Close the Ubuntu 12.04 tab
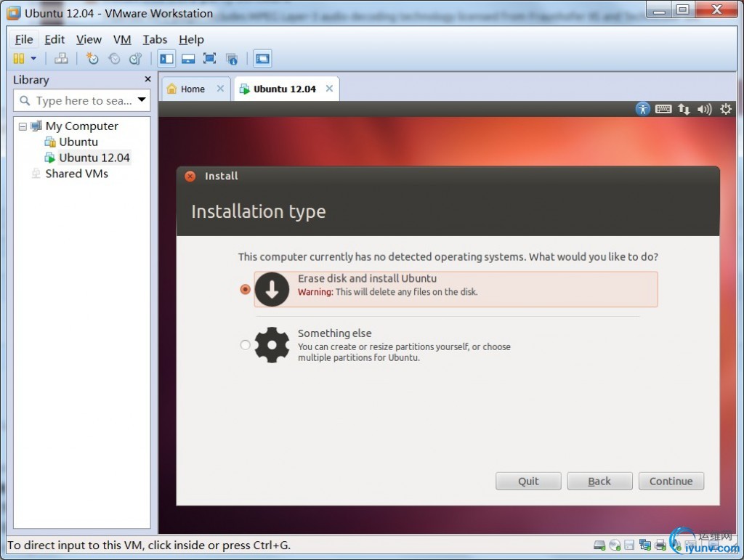This screenshot has height=560, width=744. (x=329, y=89)
